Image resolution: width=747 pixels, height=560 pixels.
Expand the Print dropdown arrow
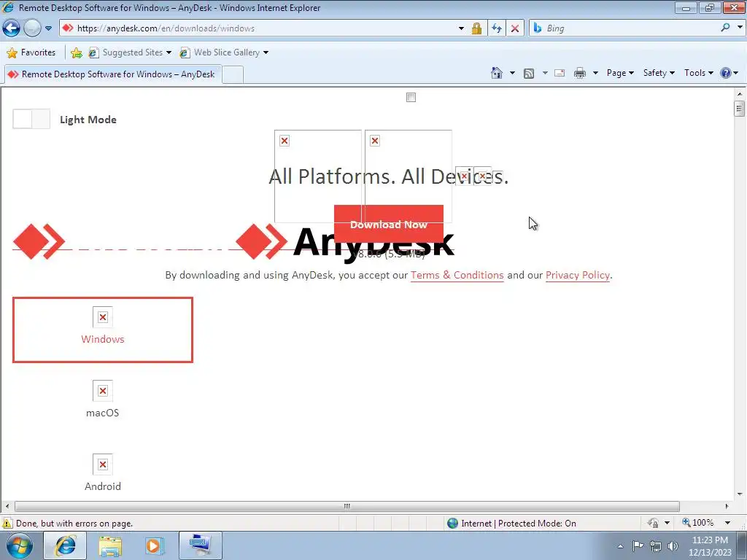(x=595, y=73)
